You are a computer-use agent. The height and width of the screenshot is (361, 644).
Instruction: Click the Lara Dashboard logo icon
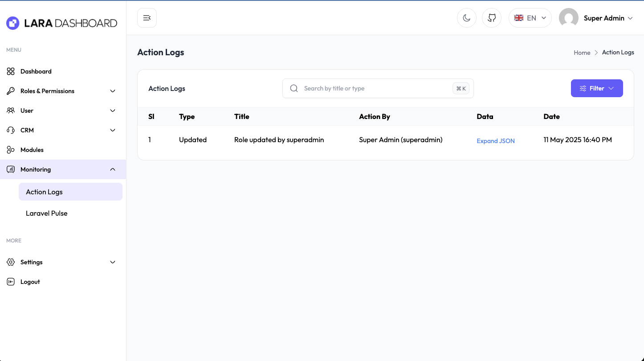point(13,23)
